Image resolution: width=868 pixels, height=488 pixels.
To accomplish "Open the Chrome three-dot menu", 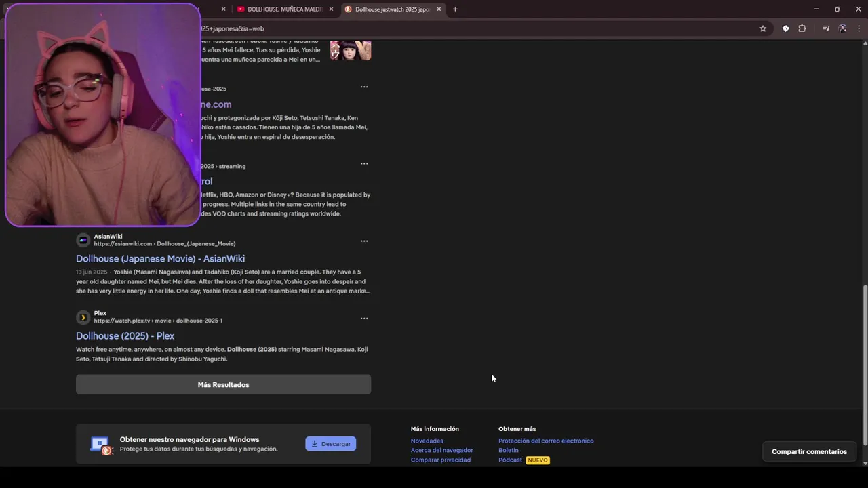I will [x=859, y=28].
